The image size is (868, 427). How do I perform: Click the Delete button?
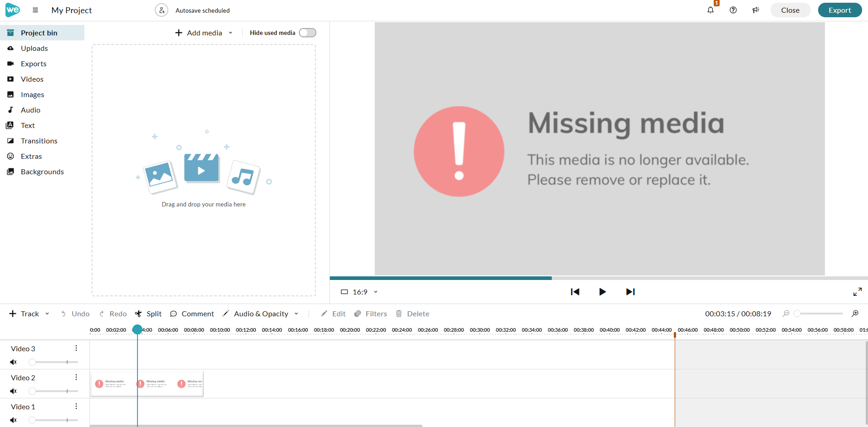click(412, 314)
